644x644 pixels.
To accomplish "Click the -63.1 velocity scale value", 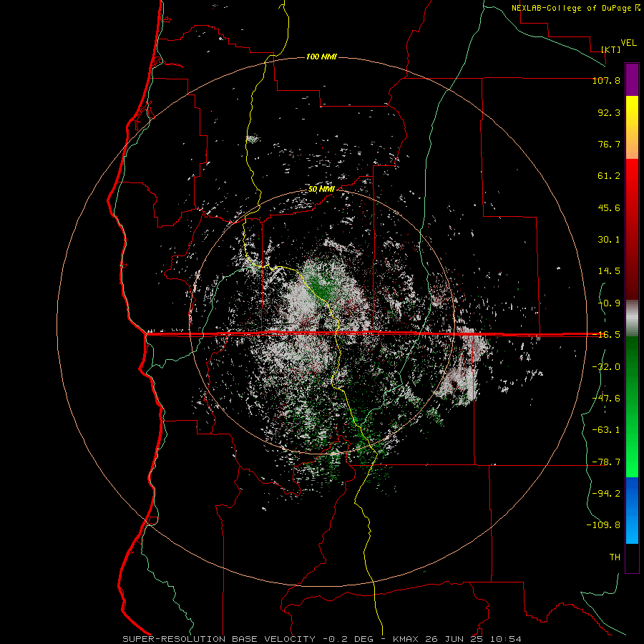I will click(x=606, y=430).
